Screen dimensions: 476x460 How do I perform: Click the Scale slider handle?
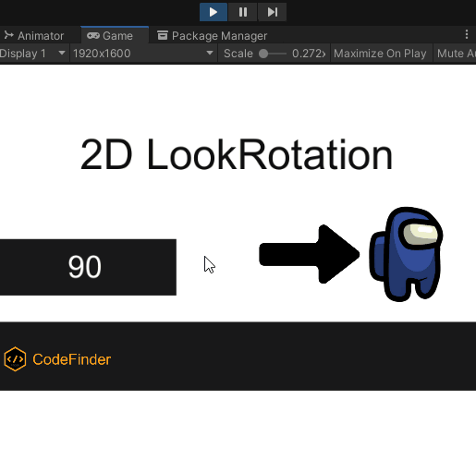pos(263,54)
